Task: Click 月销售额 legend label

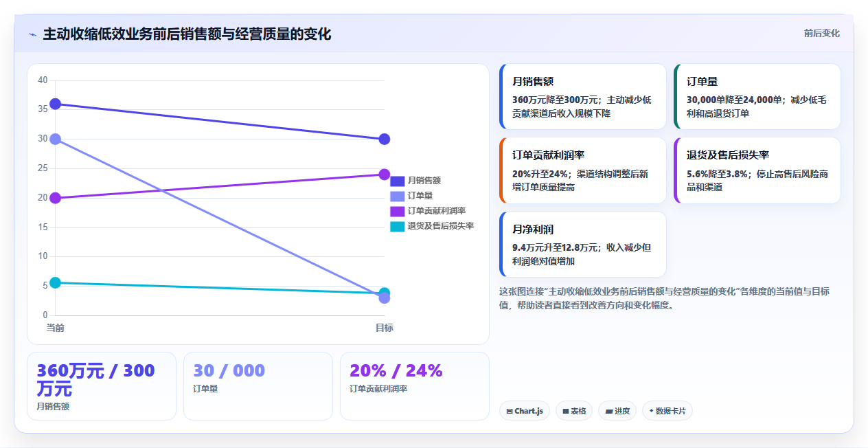Action: [x=424, y=181]
